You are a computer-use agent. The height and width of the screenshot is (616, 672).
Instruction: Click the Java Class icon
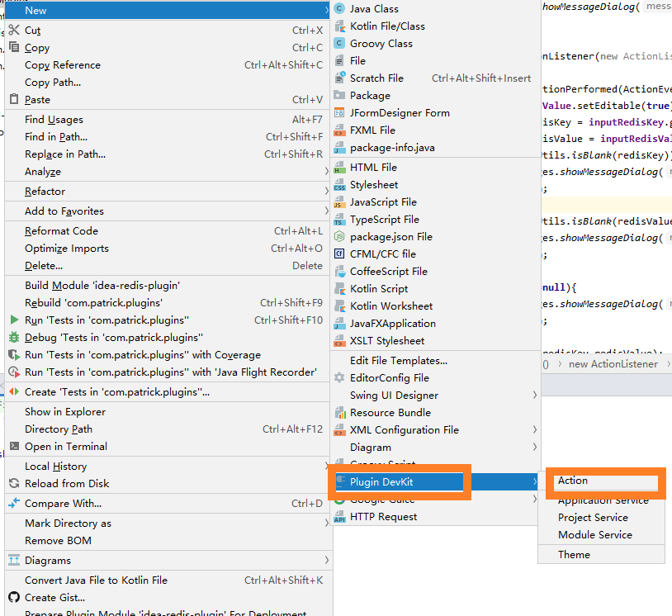339,8
